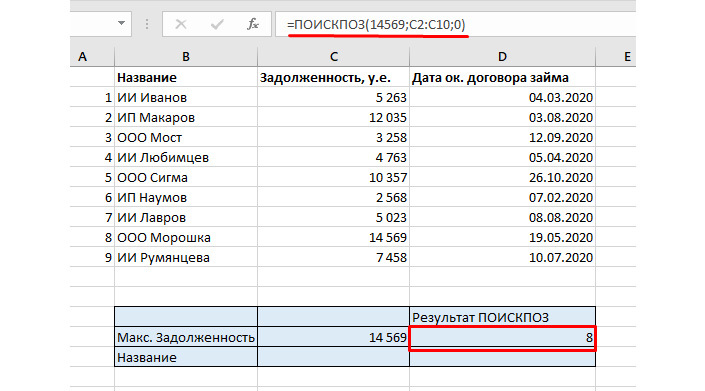The height and width of the screenshot is (391, 705).
Task: Select column B header
Action: 186,57
